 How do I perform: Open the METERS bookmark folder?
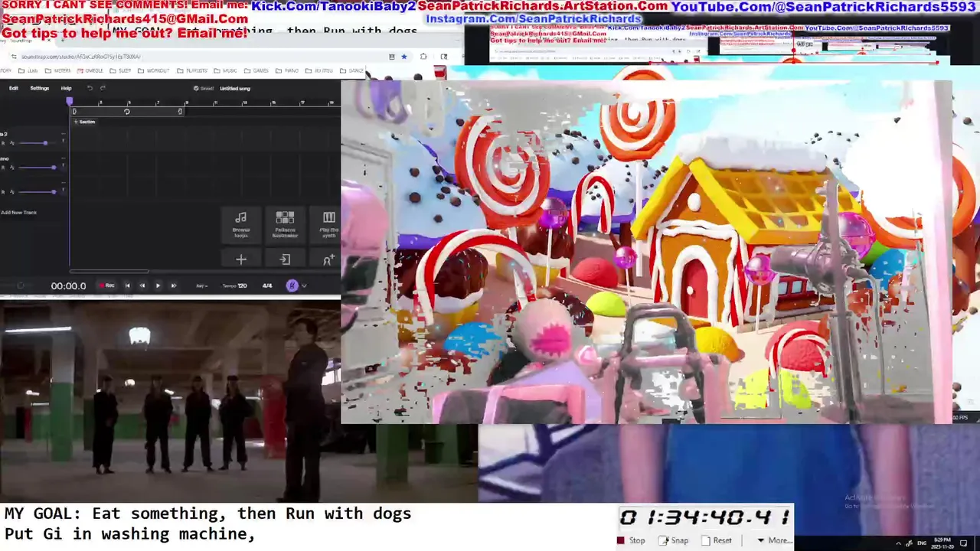pyautogui.click(x=59, y=70)
